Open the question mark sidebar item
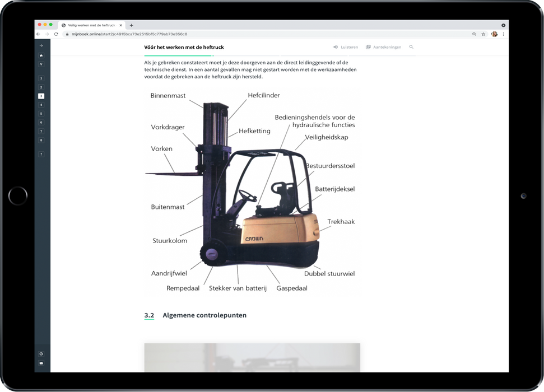Screen dimensions: 544x392 [x=41, y=154]
